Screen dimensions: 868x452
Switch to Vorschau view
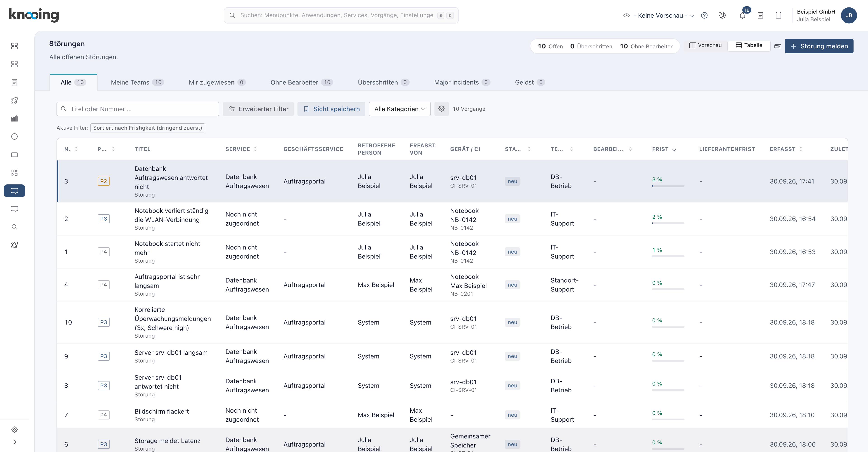click(x=705, y=45)
